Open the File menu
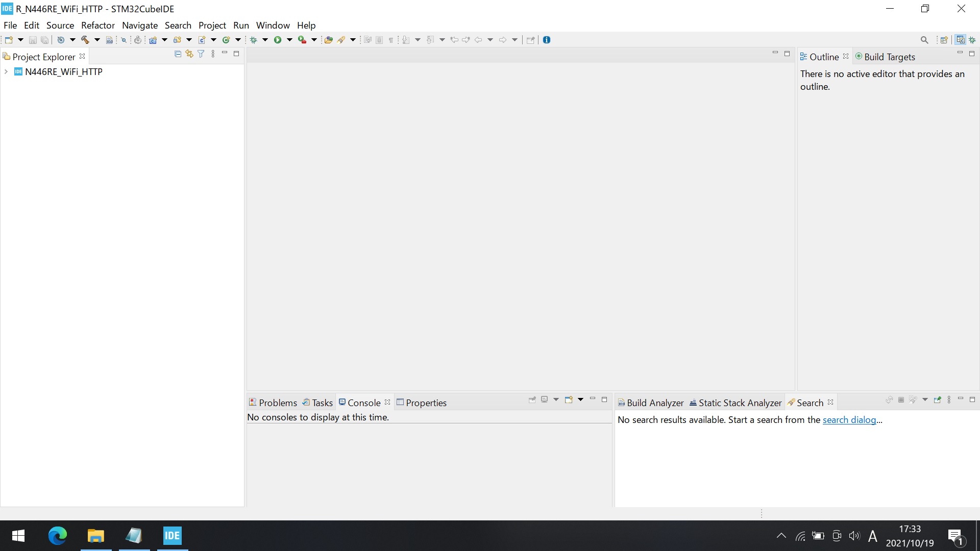Image resolution: width=980 pixels, height=551 pixels. tap(10, 26)
